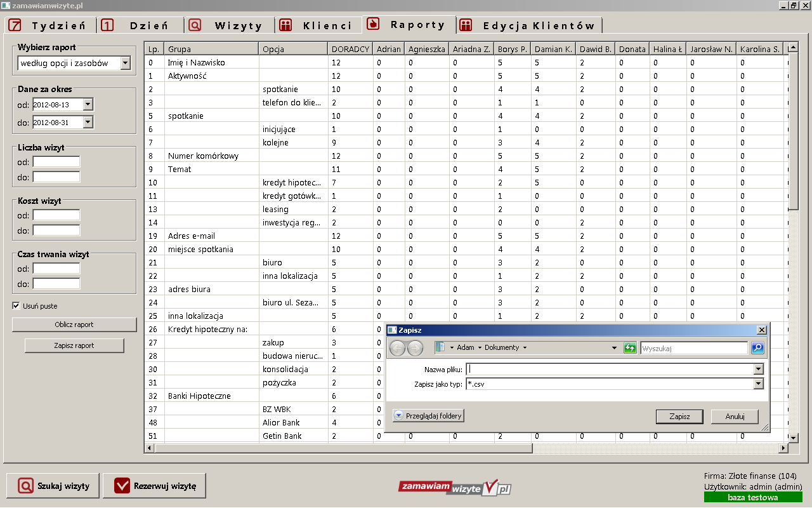Select the 'Getin Bank' option cell
The width and height of the screenshot is (812, 508).
[293, 436]
